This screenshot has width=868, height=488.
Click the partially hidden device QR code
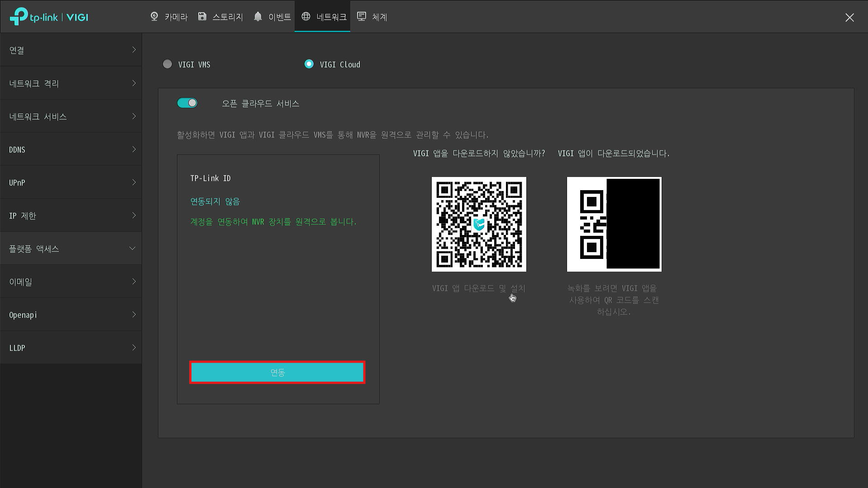614,224
